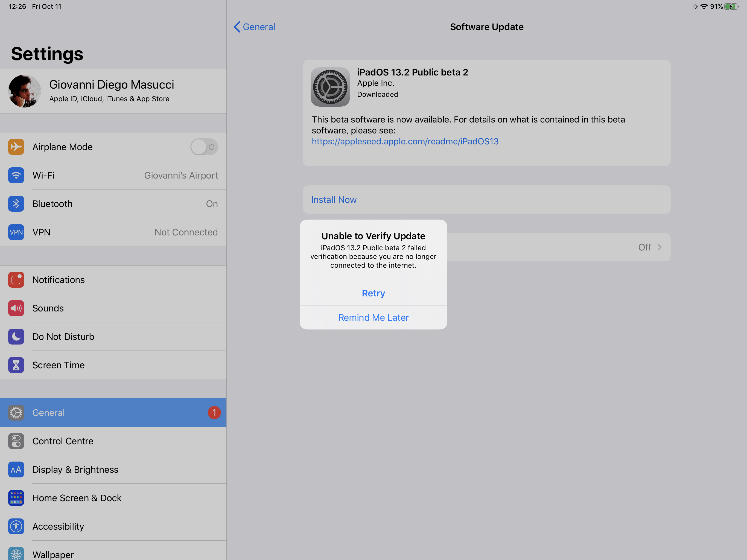
Task: Tap the VPN settings icon
Action: click(16, 232)
